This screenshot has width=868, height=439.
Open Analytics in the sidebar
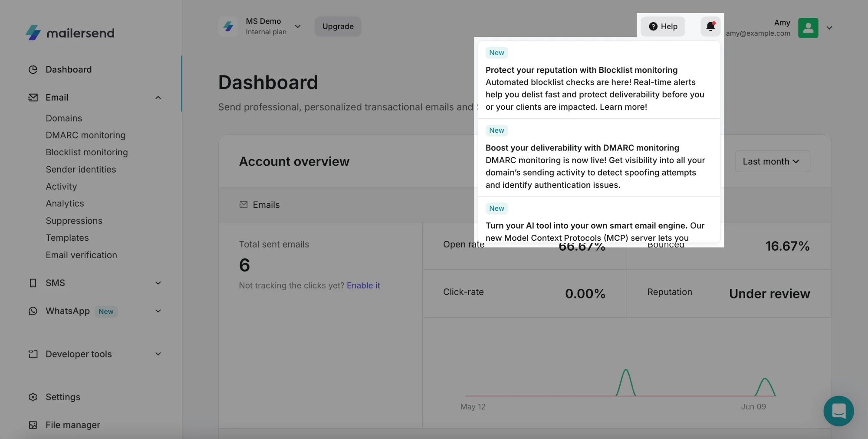click(x=65, y=203)
